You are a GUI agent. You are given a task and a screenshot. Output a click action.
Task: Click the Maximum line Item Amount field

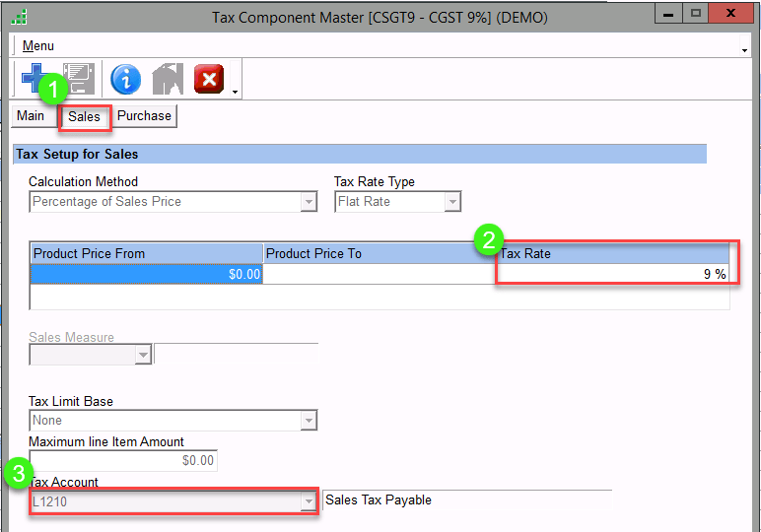(122, 460)
